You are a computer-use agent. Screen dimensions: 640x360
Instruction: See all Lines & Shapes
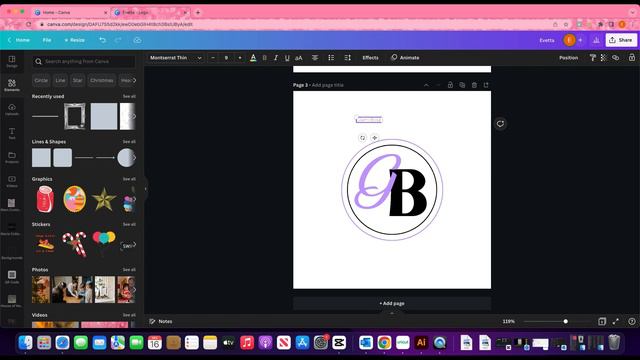click(129, 142)
